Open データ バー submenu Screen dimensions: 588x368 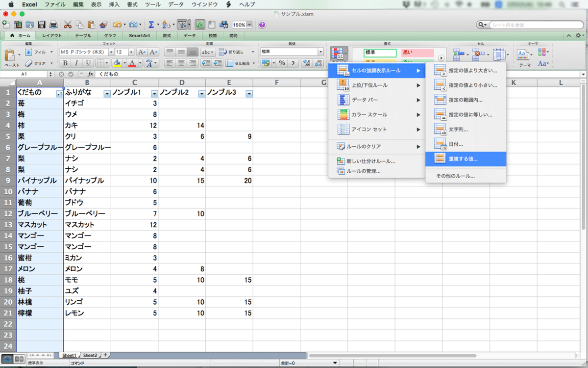click(376, 100)
